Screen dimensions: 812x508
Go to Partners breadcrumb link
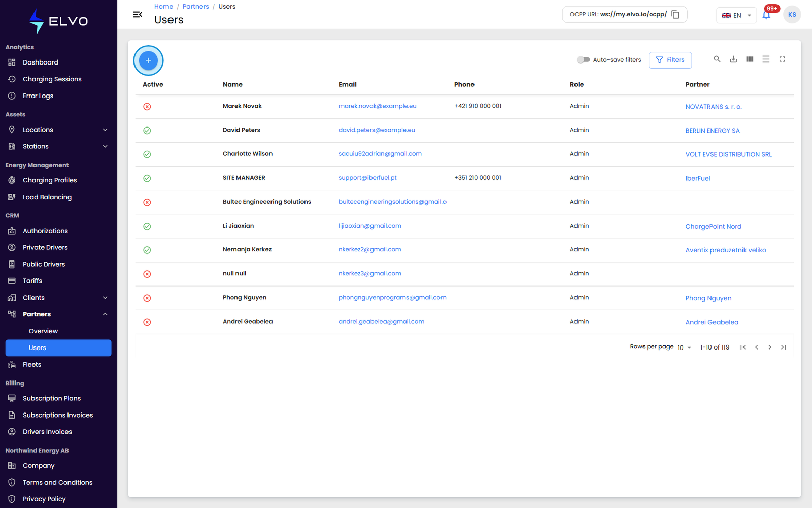pyautogui.click(x=195, y=7)
